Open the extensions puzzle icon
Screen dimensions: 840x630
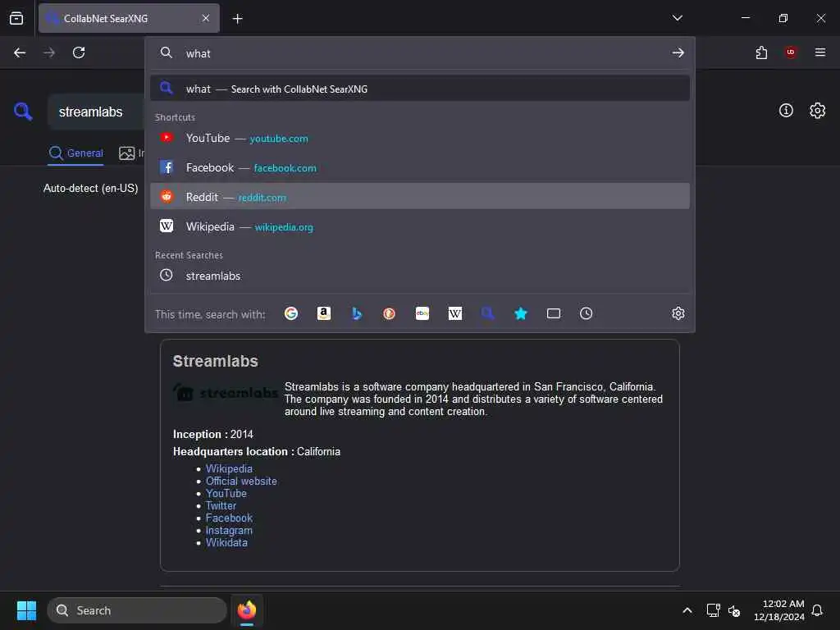[x=761, y=52]
